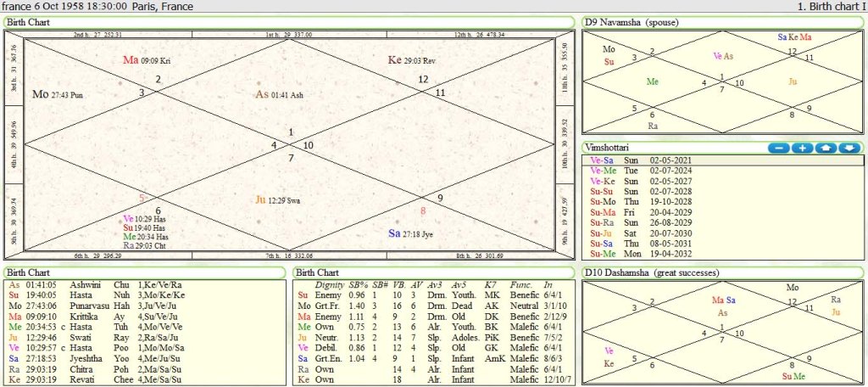The width and height of the screenshot is (868, 387).
Task: Click Mo 27:43 Pun in the main chart
Action: 58,94
